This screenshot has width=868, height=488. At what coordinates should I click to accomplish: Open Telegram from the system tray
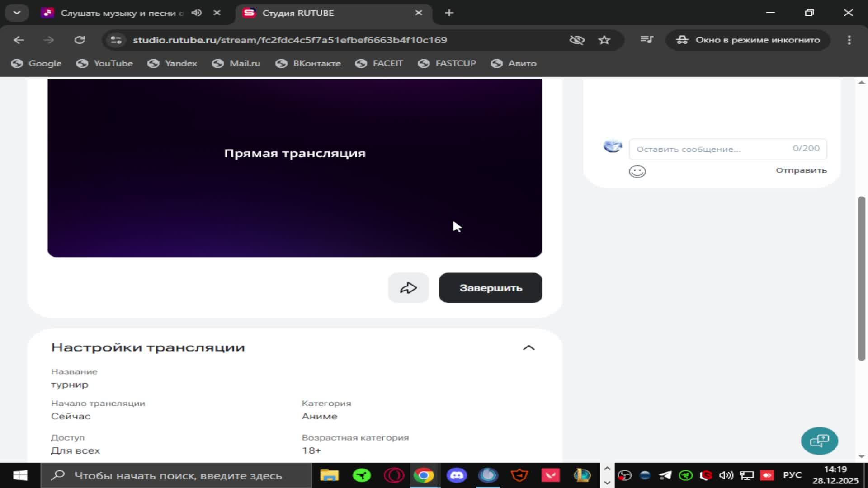[x=665, y=475]
